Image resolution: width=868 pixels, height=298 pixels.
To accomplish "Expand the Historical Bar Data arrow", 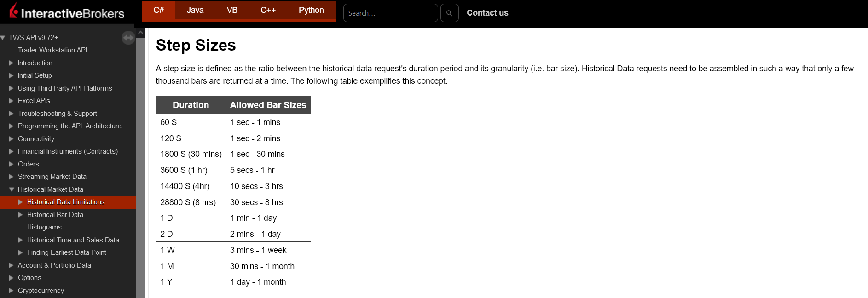I will (21, 215).
